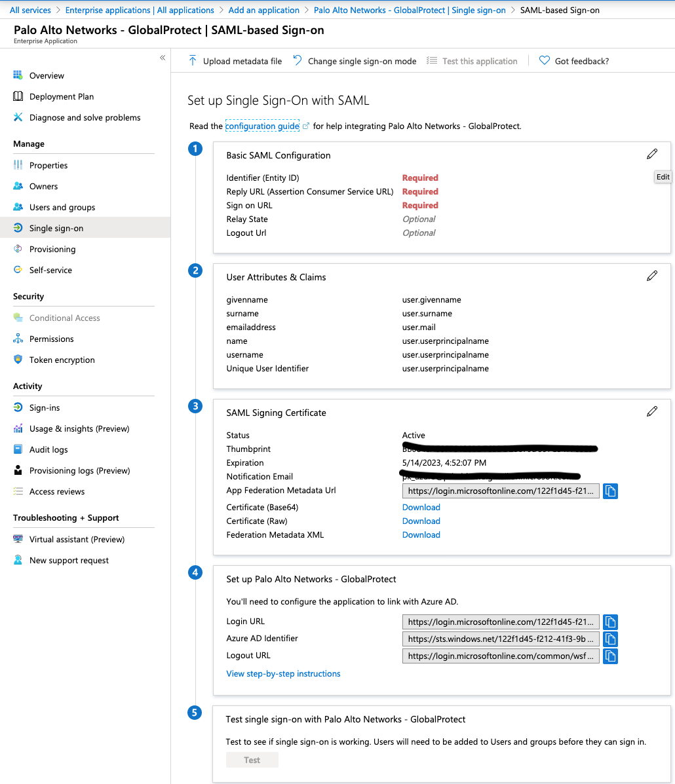Screen dimensions: 675x784
Task: Collapse the left navigation sidebar
Action: pyautogui.click(x=163, y=58)
